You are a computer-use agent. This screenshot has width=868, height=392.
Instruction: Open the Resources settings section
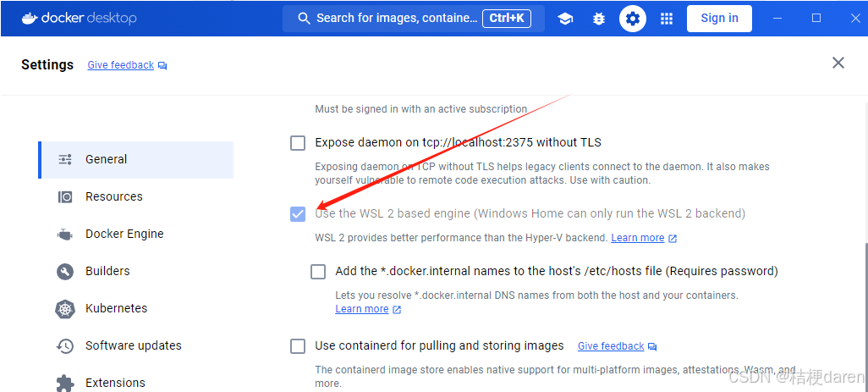(x=135, y=196)
